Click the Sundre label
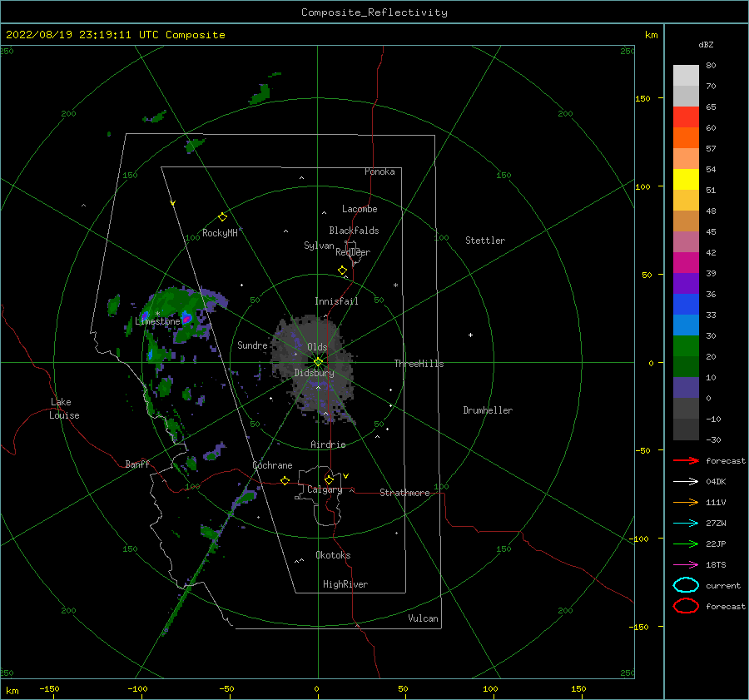This screenshot has height=700, width=749. (252, 345)
